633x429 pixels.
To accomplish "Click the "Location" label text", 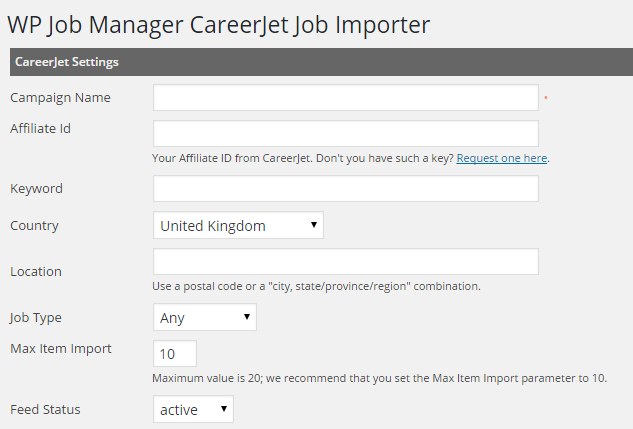I will pos(36,271).
